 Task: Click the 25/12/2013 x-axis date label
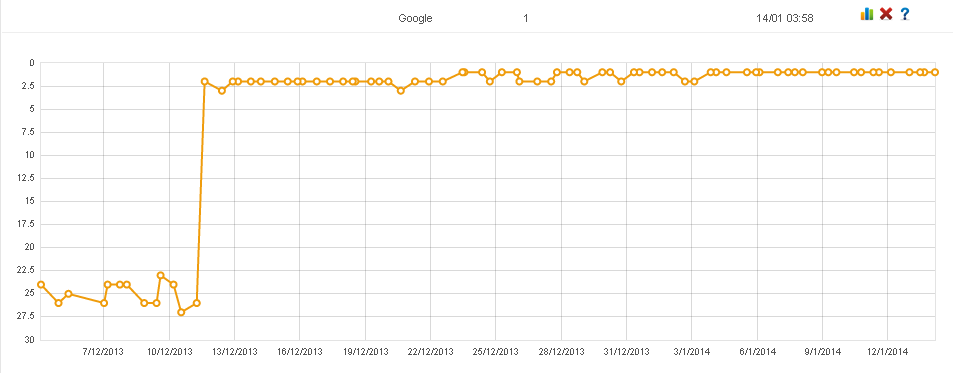pos(495,352)
